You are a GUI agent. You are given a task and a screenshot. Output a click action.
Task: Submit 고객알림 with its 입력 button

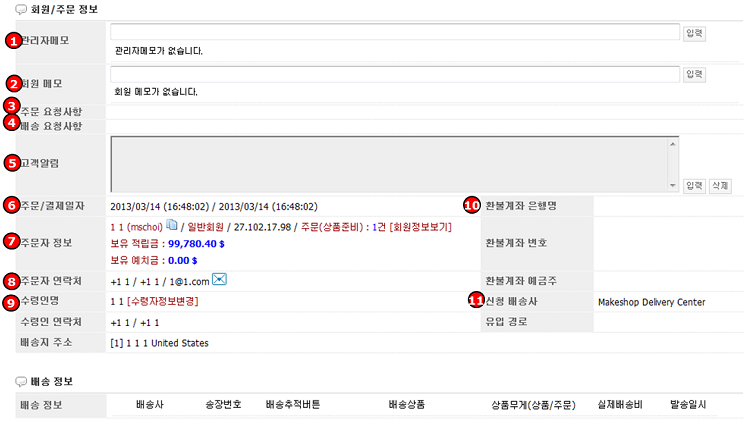(x=694, y=186)
